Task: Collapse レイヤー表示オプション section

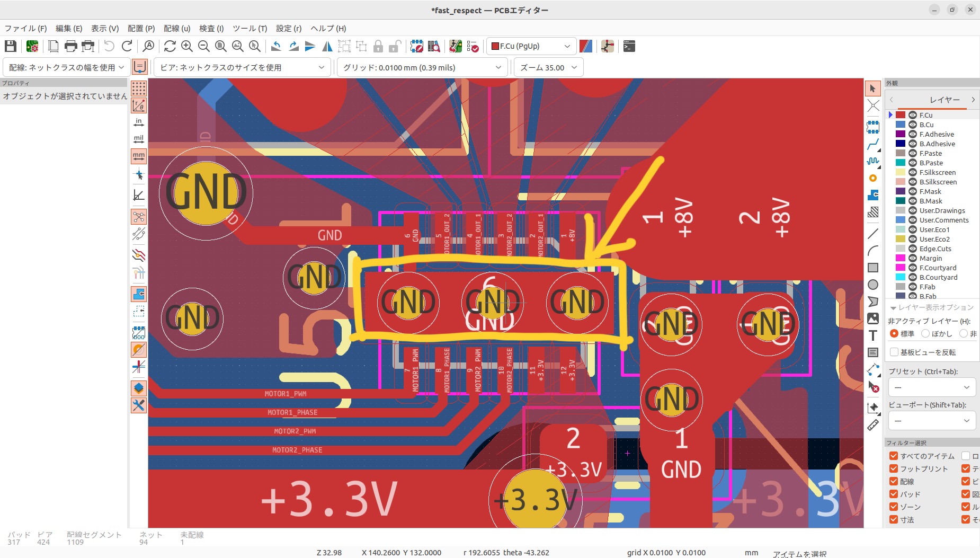Action: 893,308
